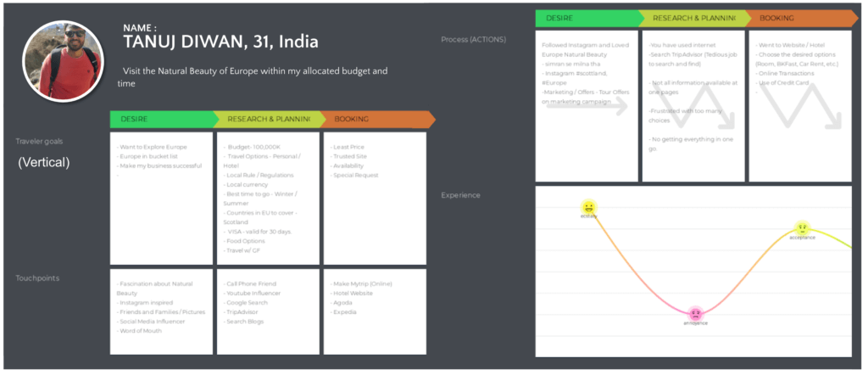
Task: Open the Budget research goals card
Action: [x=268, y=199]
